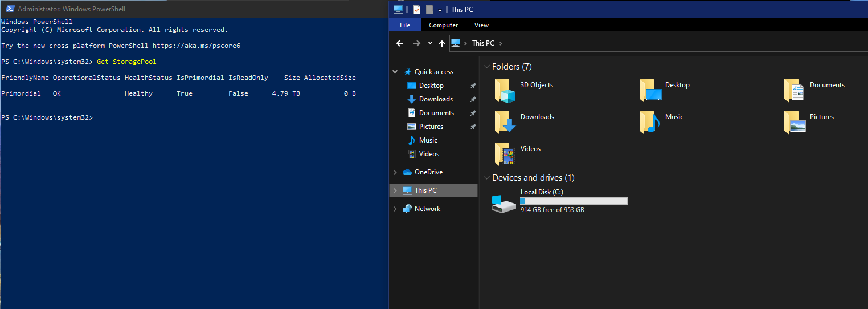The height and width of the screenshot is (309, 868).
Task: Collapse the Folders (7) group
Action: 486,67
